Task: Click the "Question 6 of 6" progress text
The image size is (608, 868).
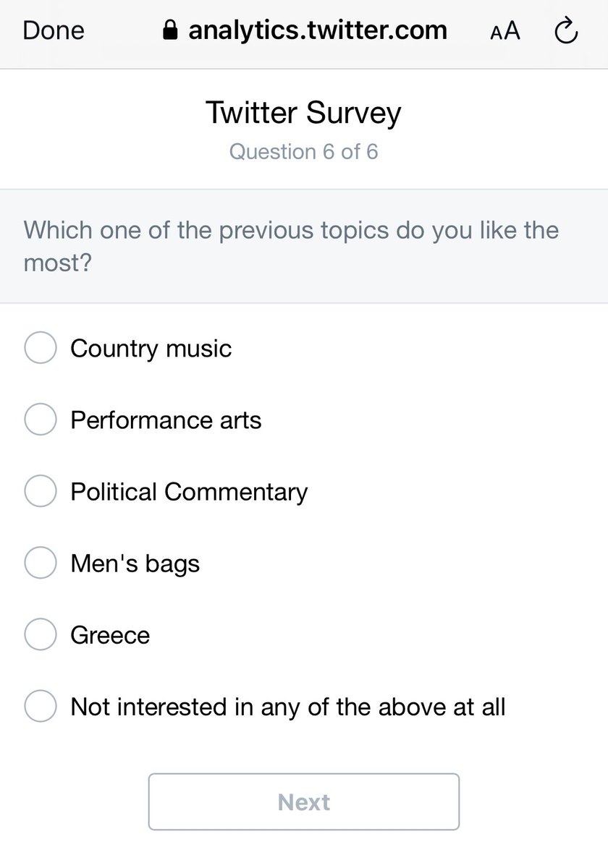Action: 303,152
